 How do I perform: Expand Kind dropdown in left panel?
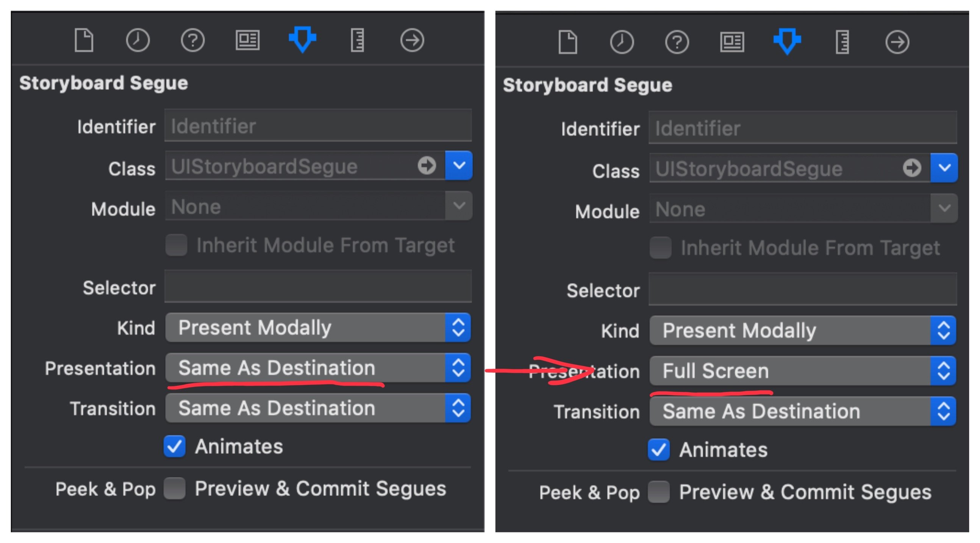tap(318, 327)
